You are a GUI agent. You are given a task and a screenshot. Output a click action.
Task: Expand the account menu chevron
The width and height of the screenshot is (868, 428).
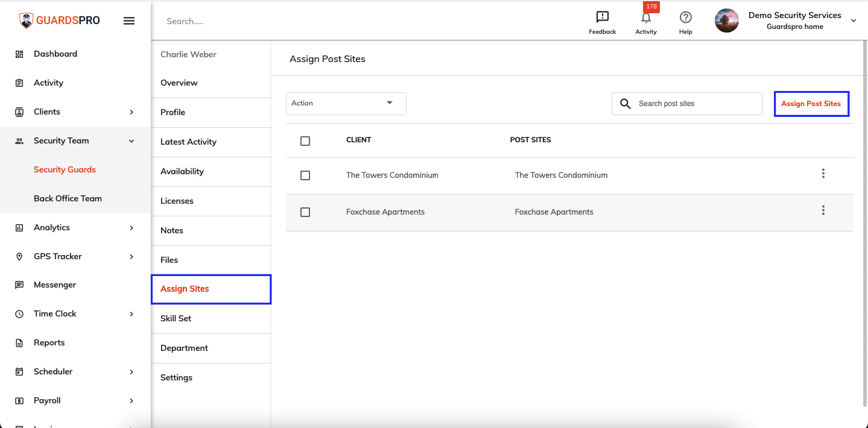pyautogui.click(x=854, y=21)
